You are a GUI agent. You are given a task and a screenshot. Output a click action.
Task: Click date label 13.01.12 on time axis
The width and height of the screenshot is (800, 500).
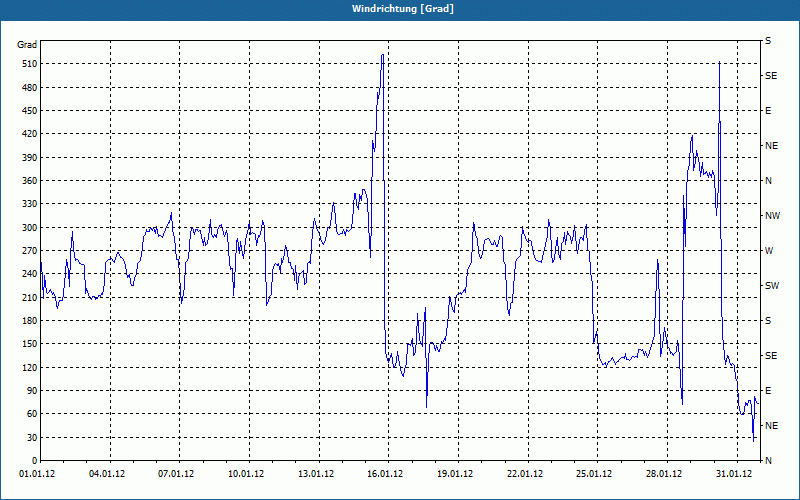click(x=316, y=474)
